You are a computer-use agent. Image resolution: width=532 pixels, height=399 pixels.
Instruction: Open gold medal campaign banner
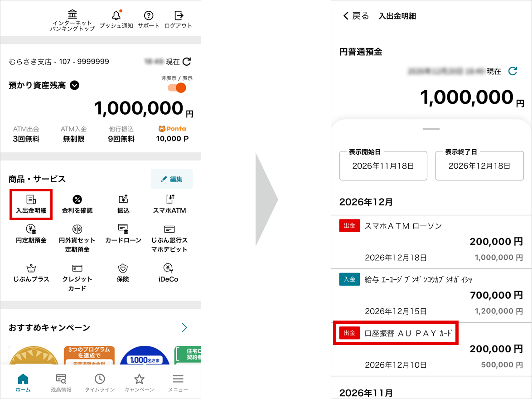point(34,355)
